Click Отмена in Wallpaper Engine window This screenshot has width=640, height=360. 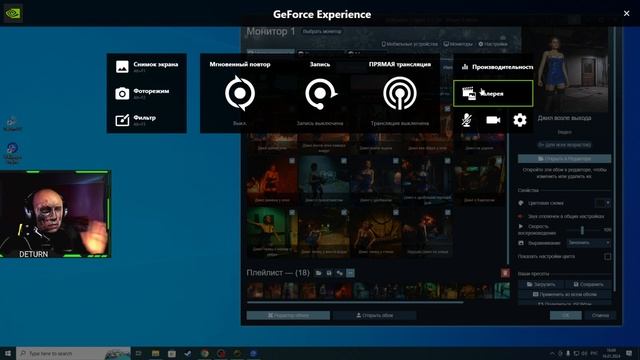click(600, 315)
